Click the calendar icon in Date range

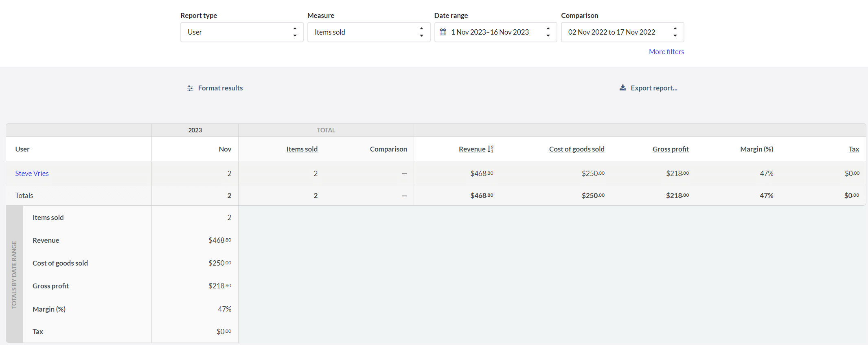[443, 32]
